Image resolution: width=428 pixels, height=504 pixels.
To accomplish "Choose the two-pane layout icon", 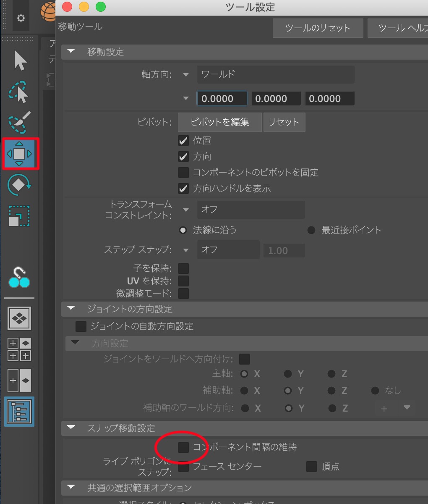I will (x=19, y=381).
